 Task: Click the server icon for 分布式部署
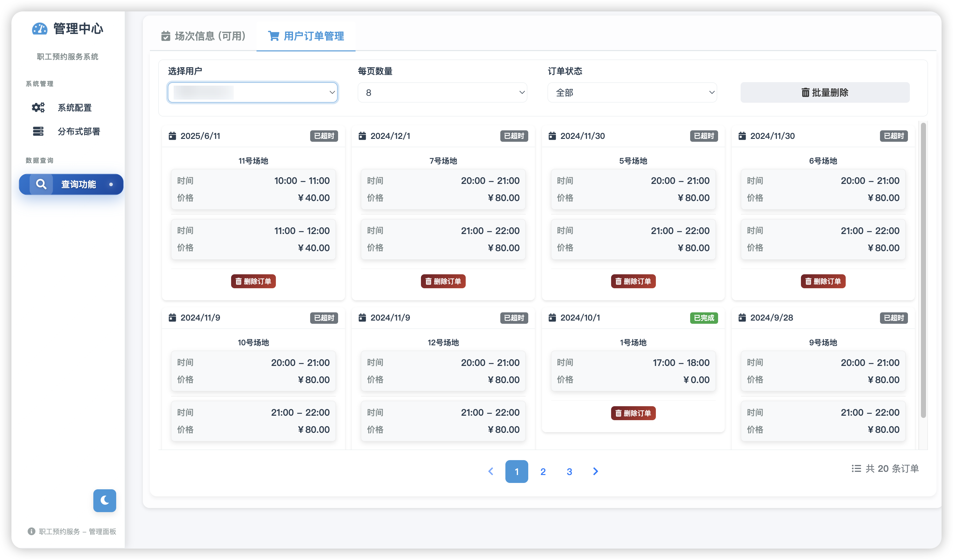38,131
